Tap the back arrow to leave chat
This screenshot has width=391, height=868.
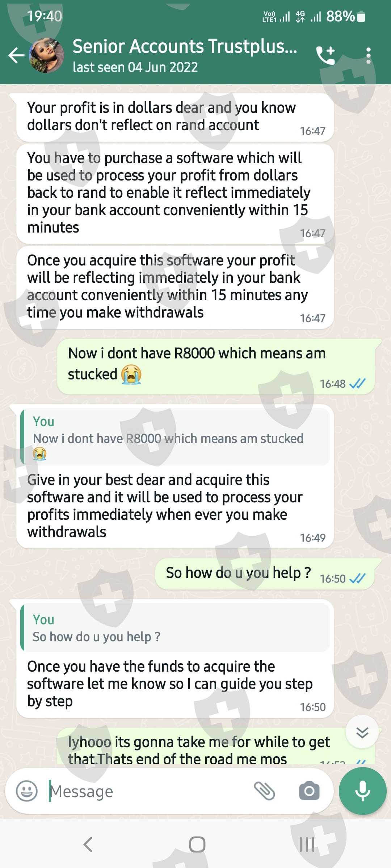click(x=17, y=56)
